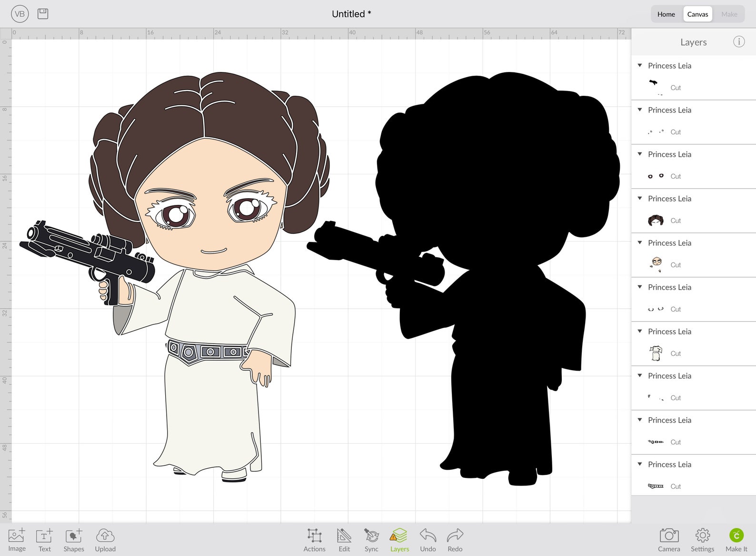Switch to the Home tab
The image size is (756, 556).
[x=666, y=14]
